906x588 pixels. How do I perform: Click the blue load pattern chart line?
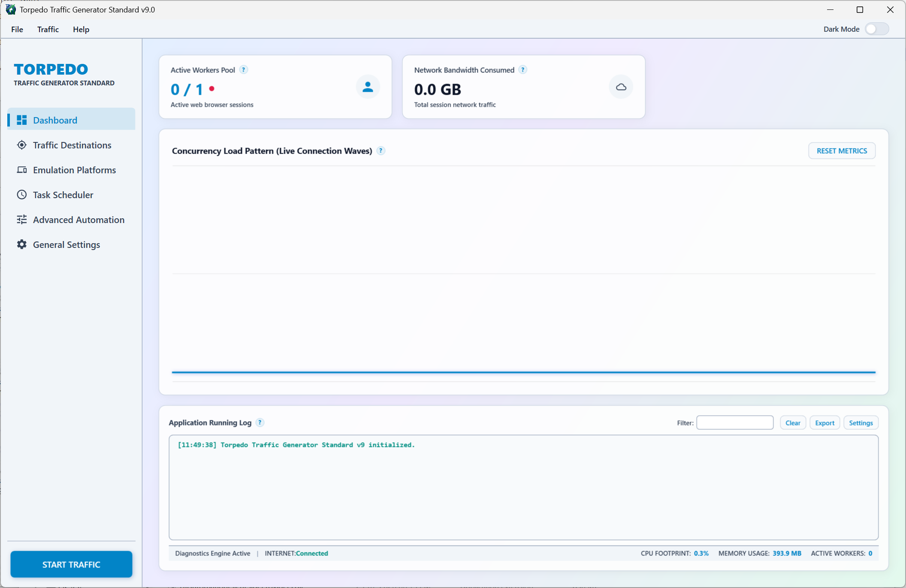[523, 372]
